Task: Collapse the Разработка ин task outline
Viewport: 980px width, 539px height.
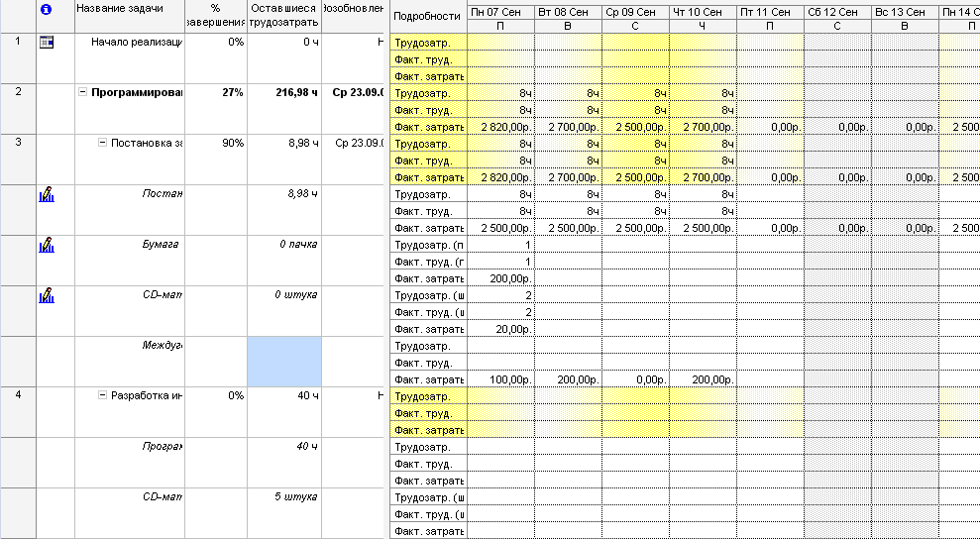Action: (102, 395)
